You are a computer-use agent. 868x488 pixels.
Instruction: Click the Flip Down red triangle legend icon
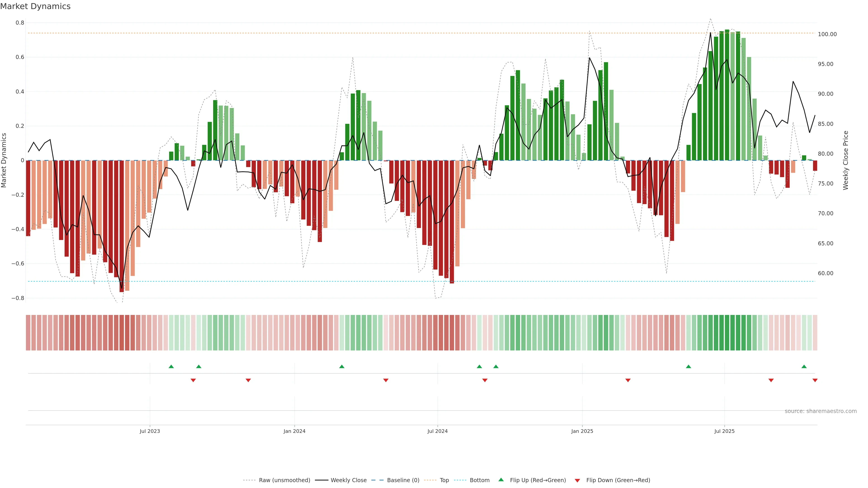577,480
